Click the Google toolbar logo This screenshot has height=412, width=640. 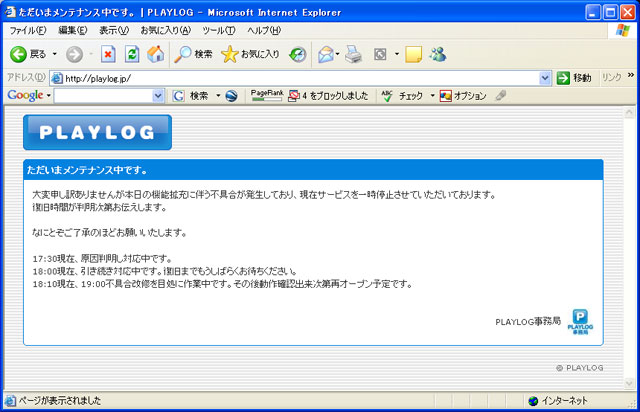[25, 96]
